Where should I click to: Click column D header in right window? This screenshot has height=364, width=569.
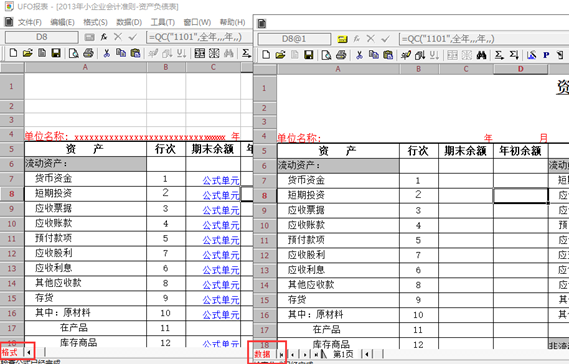521,69
